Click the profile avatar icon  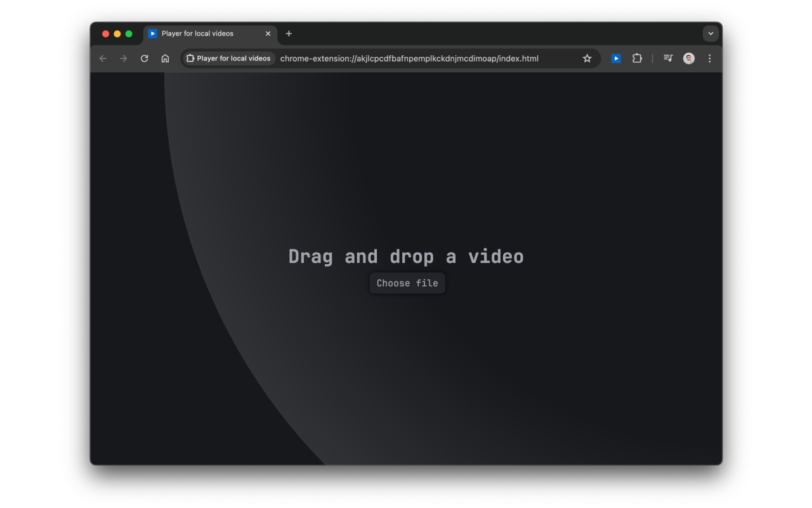688,58
